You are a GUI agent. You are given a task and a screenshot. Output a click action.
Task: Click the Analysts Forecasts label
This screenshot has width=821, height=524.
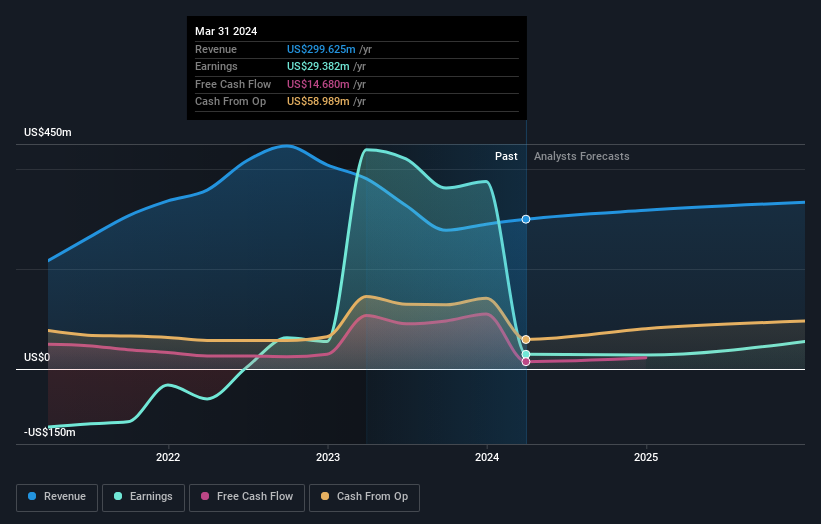(x=582, y=157)
